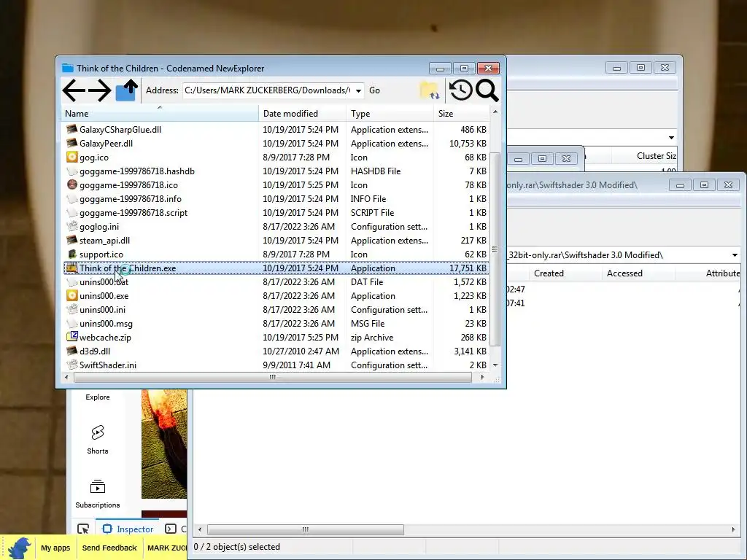Click the unins000.exe file icon
This screenshot has width=747, height=560.
click(x=72, y=295)
